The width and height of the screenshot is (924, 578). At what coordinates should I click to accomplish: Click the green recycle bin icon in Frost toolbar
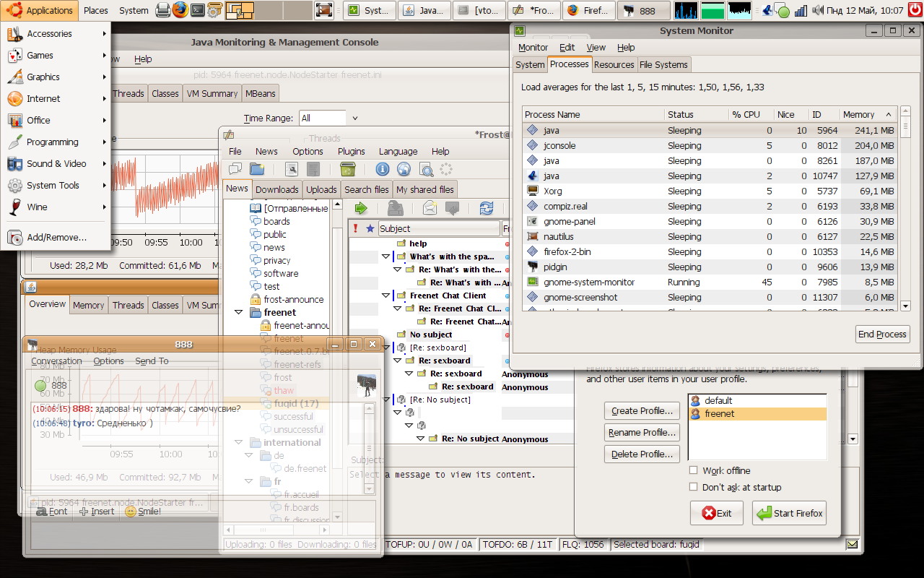347,169
